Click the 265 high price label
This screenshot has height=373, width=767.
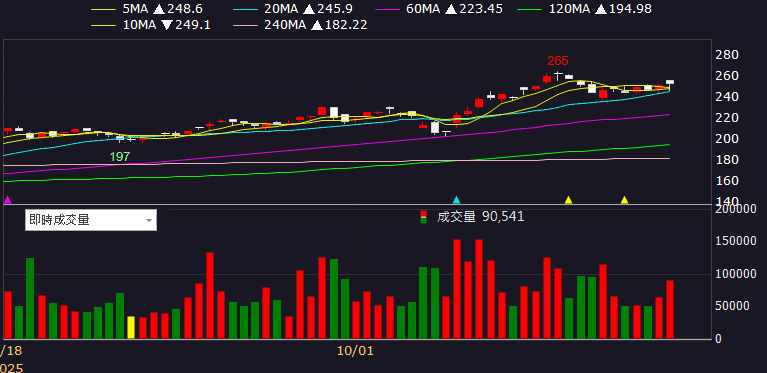coord(558,61)
